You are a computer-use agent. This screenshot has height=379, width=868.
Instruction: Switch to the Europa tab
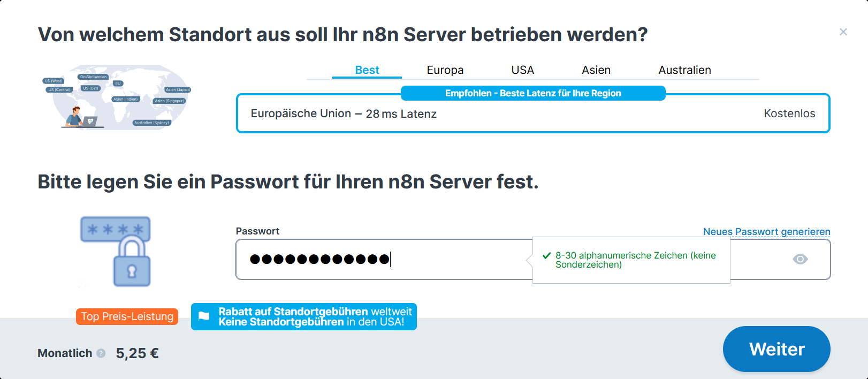click(x=445, y=70)
